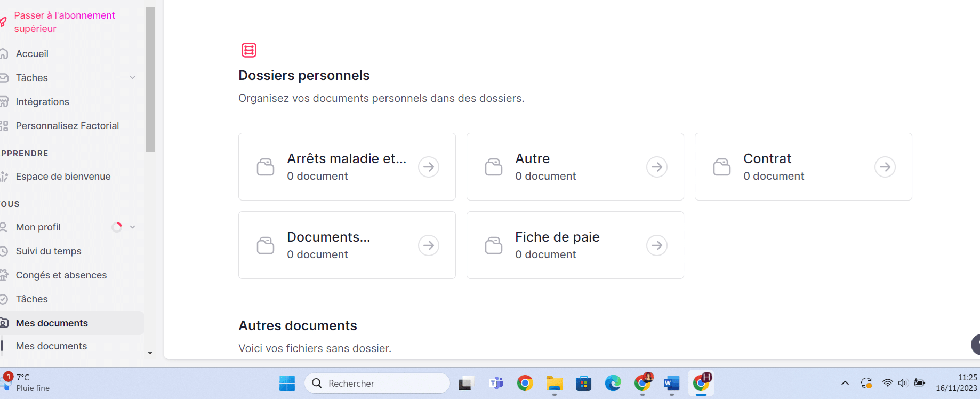Click Passer à l'abonnement supérieur link
The image size is (980, 399).
64,22
